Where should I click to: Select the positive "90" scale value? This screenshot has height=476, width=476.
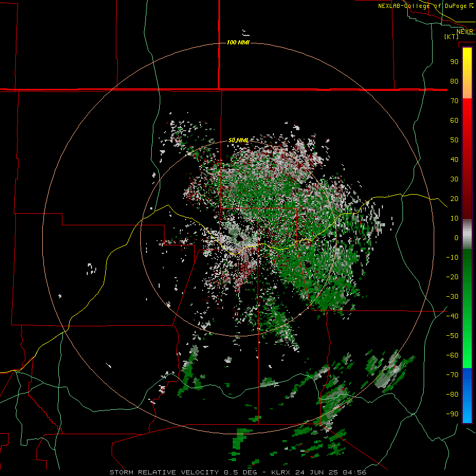(x=454, y=62)
